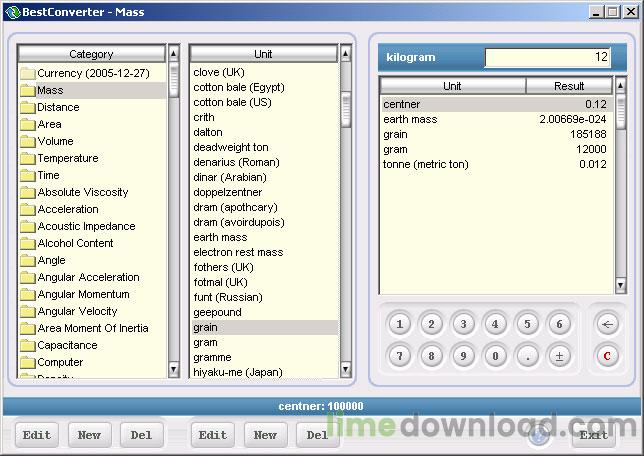
Task: Click the Area folder icon
Action: click(x=28, y=124)
